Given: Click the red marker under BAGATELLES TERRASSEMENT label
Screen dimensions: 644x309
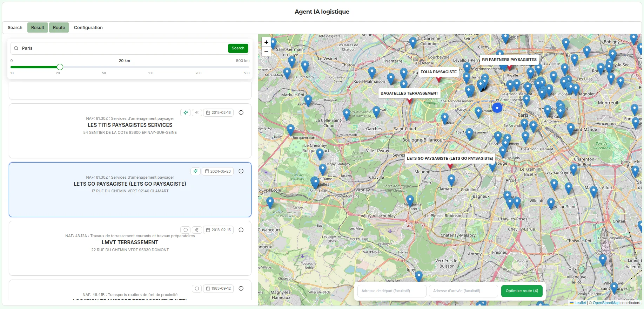Looking at the screenshot, I should pyautogui.click(x=409, y=101).
